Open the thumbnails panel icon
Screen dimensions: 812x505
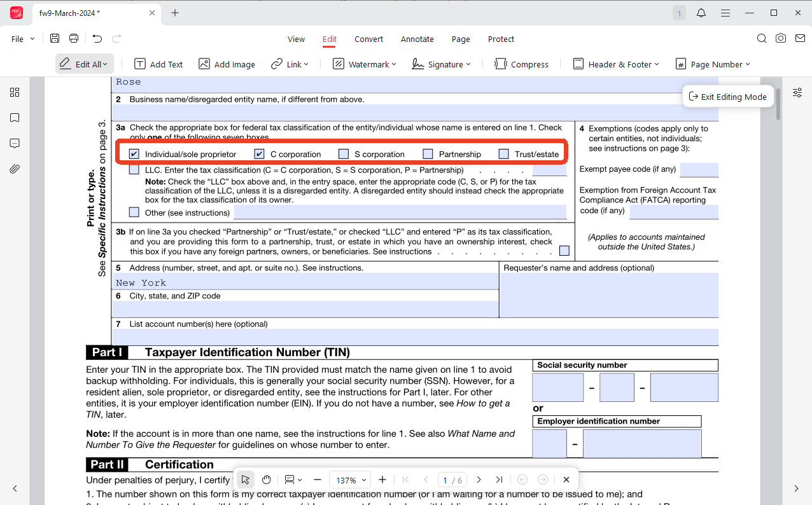[15, 92]
